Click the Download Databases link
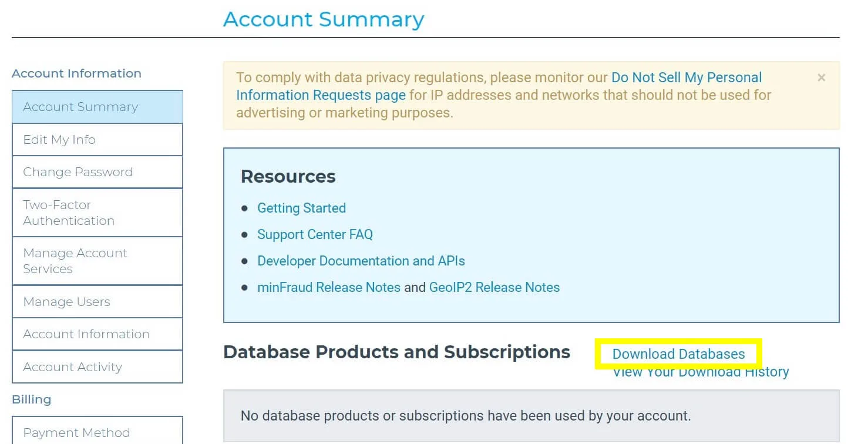868x444 pixels. pyautogui.click(x=678, y=354)
